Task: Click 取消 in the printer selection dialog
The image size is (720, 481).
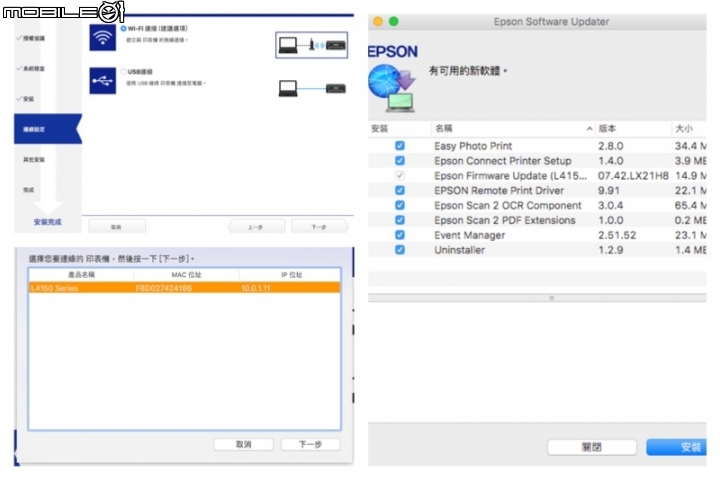Action: [x=243, y=444]
